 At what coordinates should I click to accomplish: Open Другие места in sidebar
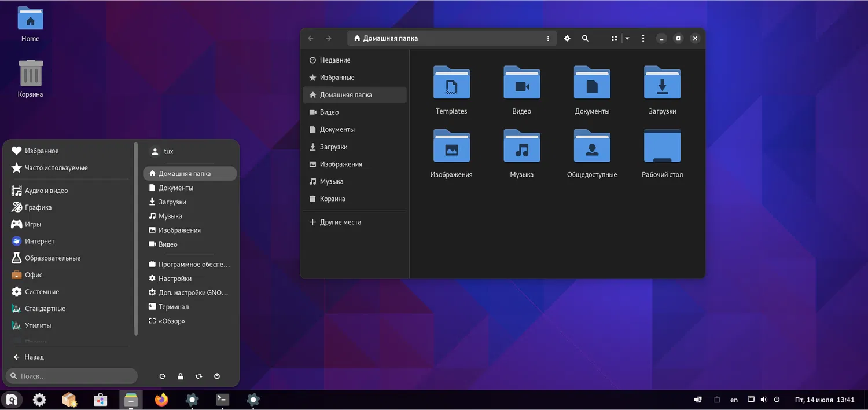click(340, 222)
